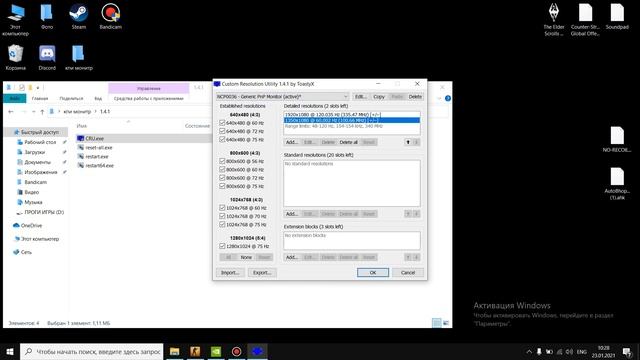Open the monitor selection dropdown
This screenshot has width=640, height=360.
(x=282, y=97)
